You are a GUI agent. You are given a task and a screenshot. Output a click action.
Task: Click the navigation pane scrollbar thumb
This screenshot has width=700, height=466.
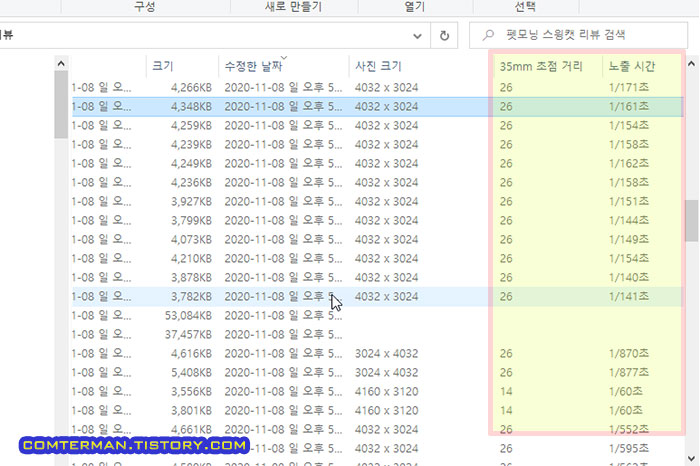61,104
